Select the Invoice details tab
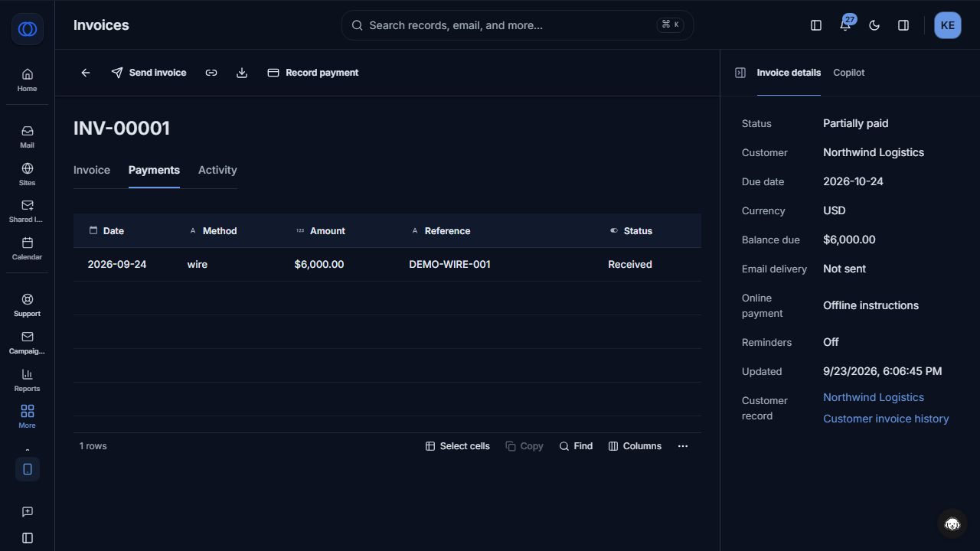Image resolution: width=980 pixels, height=551 pixels. coord(789,73)
